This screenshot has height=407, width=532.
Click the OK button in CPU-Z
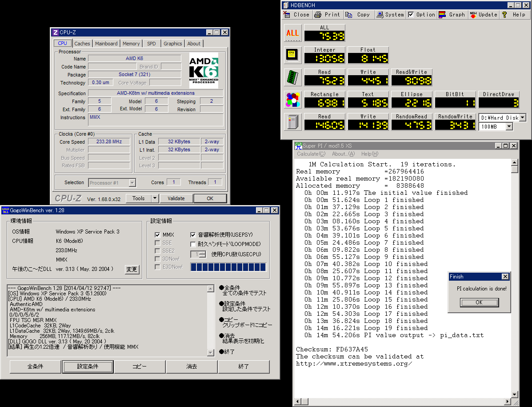tap(210, 198)
